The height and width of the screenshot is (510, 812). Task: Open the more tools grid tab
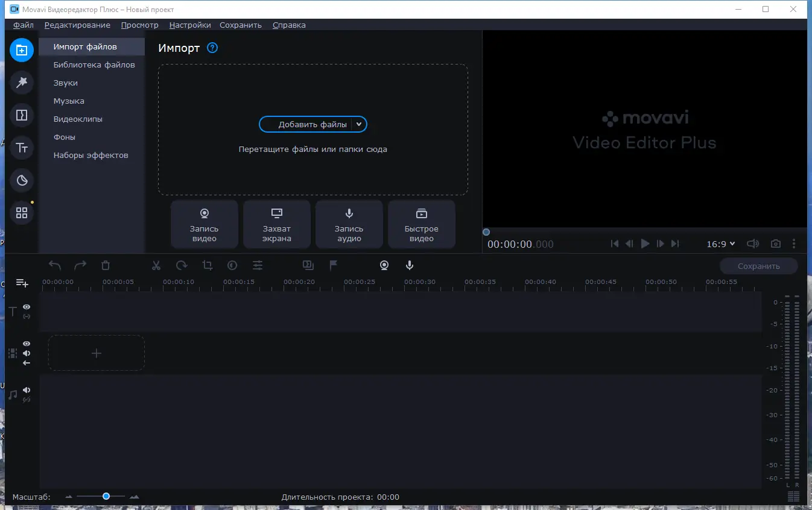point(22,213)
